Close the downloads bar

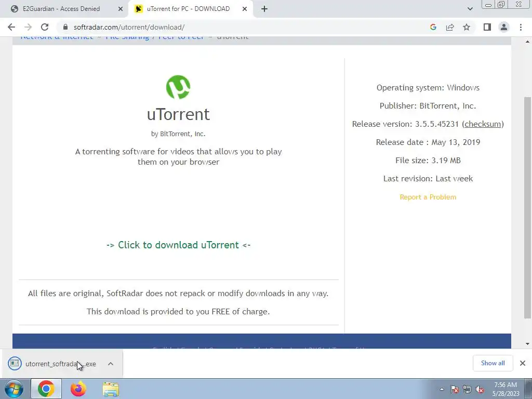(x=523, y=363)
